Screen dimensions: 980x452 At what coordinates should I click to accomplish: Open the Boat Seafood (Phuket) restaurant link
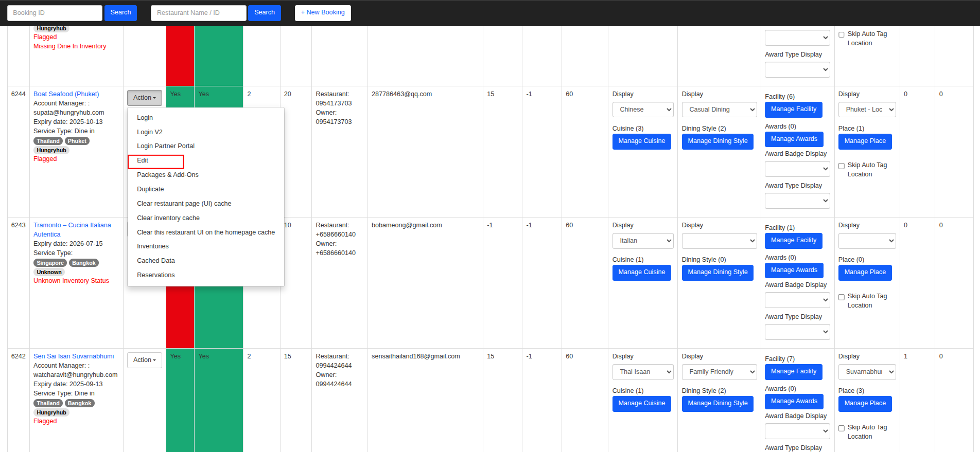(x=66, y=94)
